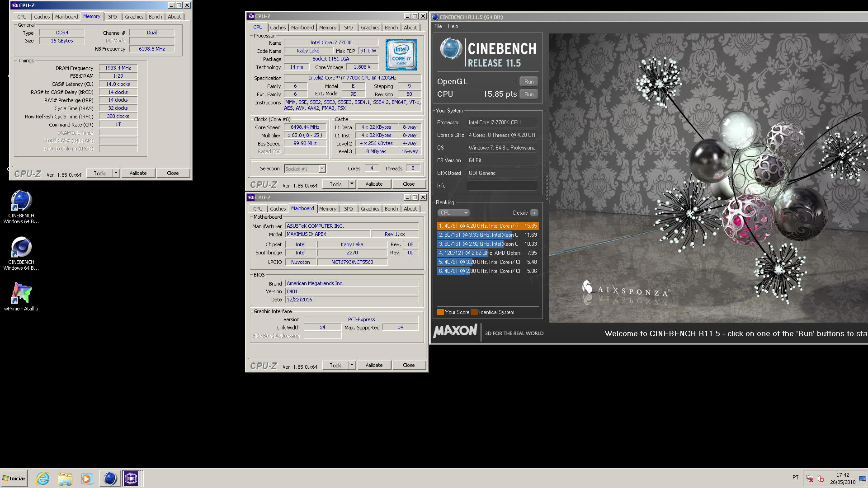Switch to Caches tab in CPU window
The image size is (868, 488).
(278, 28)
